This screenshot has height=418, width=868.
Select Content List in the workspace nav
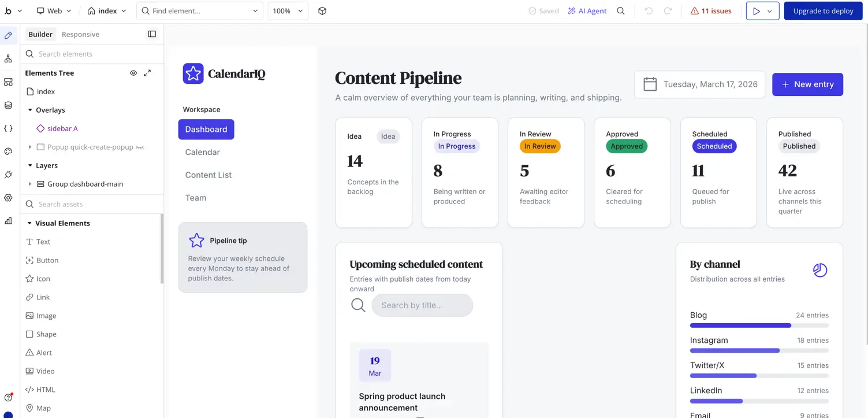208,175
